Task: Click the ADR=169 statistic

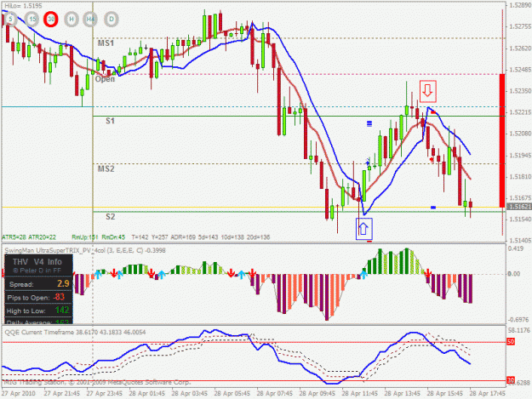Action: (183, 237)
